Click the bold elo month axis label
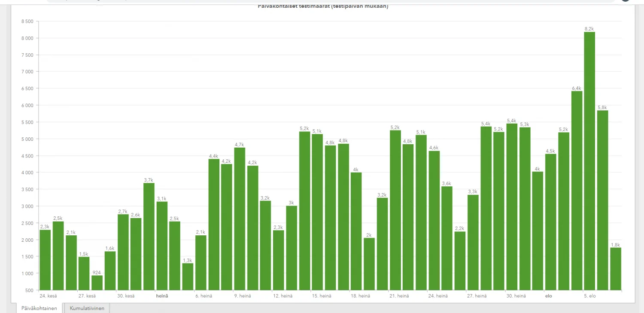The image size is (644, 313). pyautogui.click(x=549, y=296)
